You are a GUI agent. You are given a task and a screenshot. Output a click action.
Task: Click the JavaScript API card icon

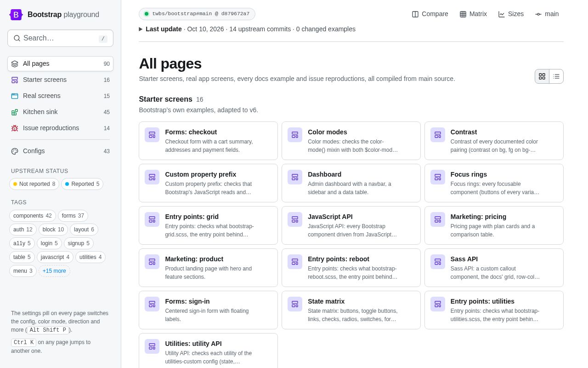[295, 219]
